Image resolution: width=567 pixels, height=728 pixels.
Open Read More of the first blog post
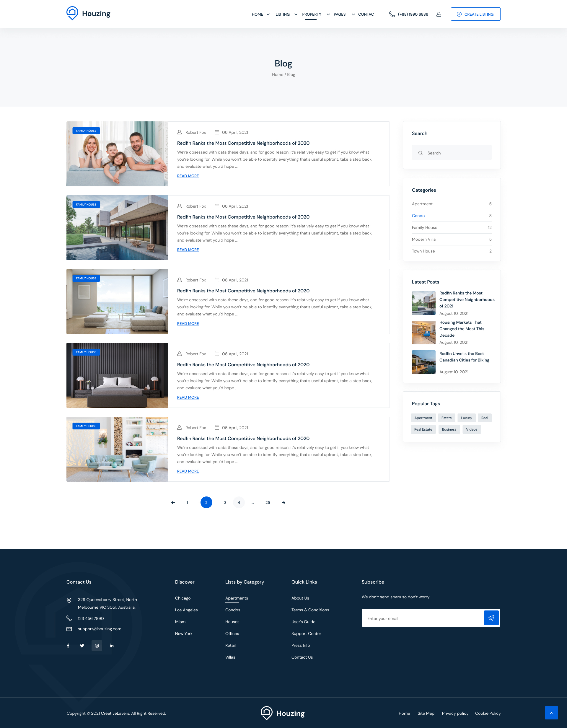click(188, 176)
